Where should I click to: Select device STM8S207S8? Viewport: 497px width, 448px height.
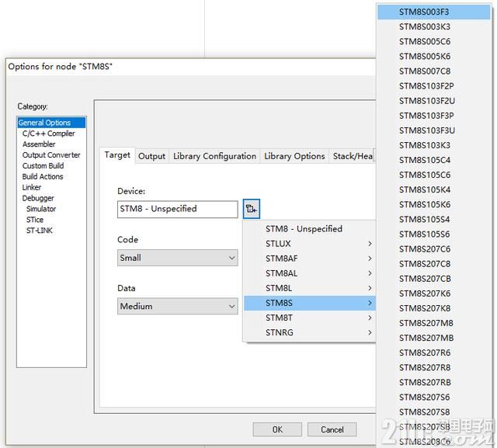click(x=433, y=412)
